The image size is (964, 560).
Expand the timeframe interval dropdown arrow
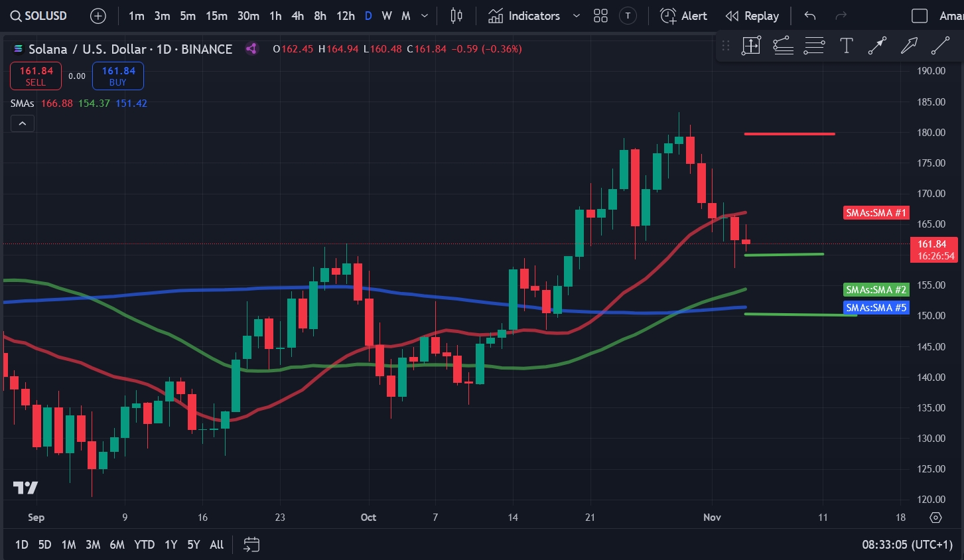pos(425,16)
